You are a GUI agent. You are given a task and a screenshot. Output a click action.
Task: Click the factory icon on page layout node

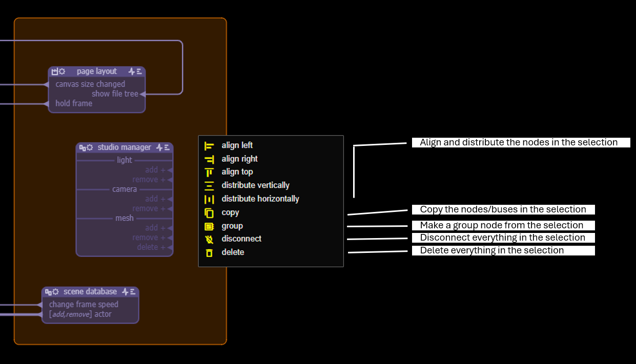click(x=55, y=72)
